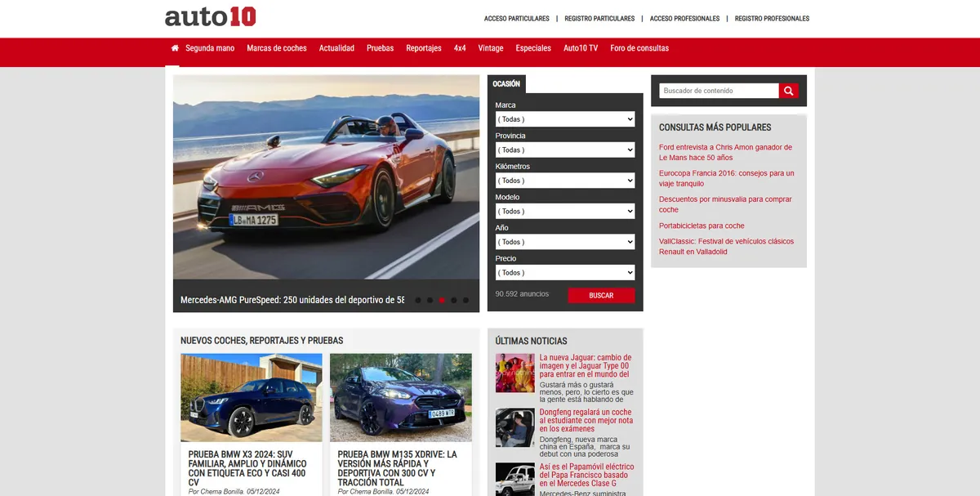
Task: Select the fifth carousel dot
Action: [465, 300]
